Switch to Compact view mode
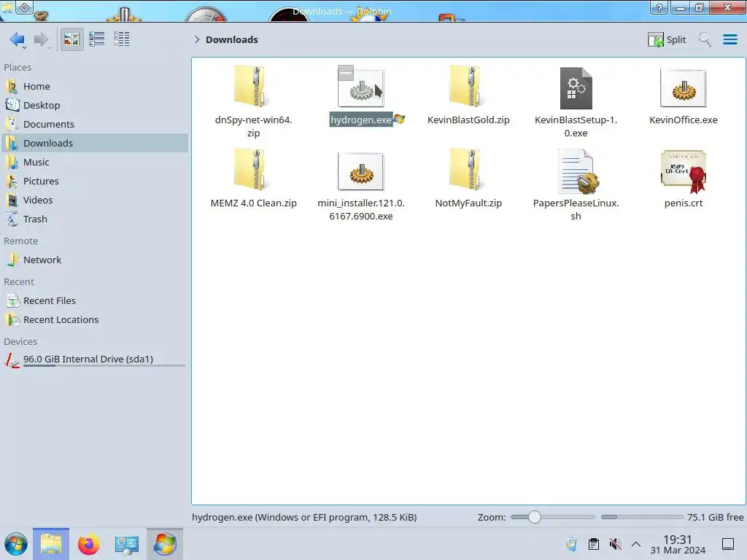 97,39
